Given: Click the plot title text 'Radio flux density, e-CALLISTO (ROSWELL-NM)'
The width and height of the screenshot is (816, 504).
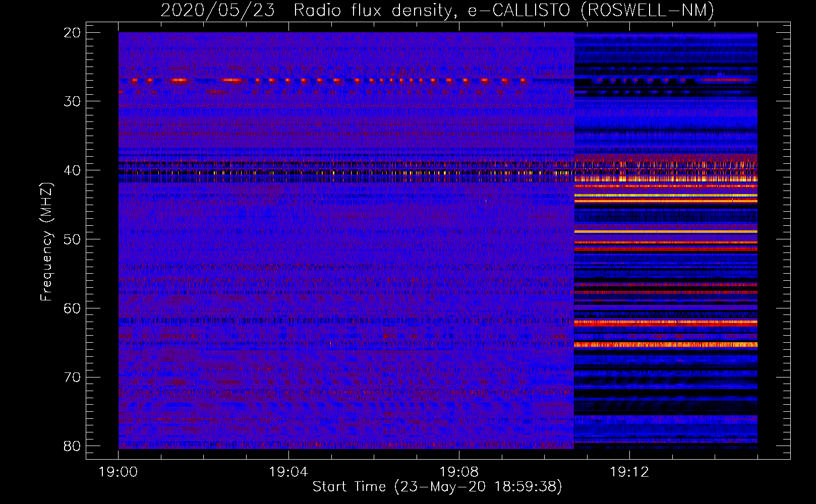Looking at the screenshot, I should (x=504, y=10).
